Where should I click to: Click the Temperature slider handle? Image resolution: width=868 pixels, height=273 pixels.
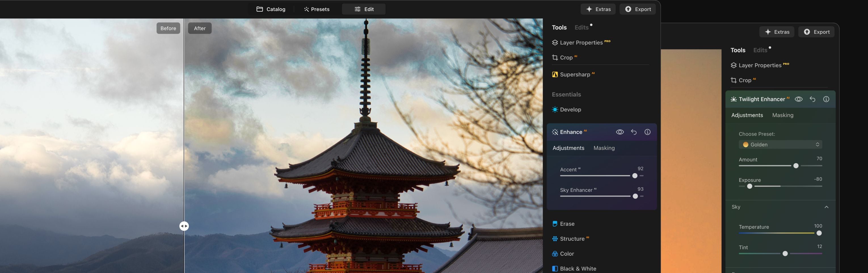[819, 233]
